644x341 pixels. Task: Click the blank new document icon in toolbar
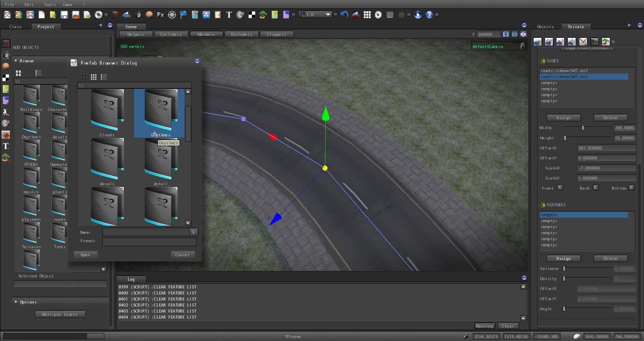(42, 15)
